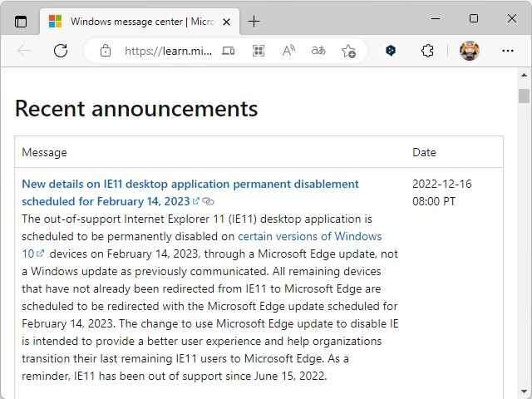Image resolution: width=532 pixels, height=399 pixels.
Task: Open the Extensions puzzle icon
Action: 427,51
